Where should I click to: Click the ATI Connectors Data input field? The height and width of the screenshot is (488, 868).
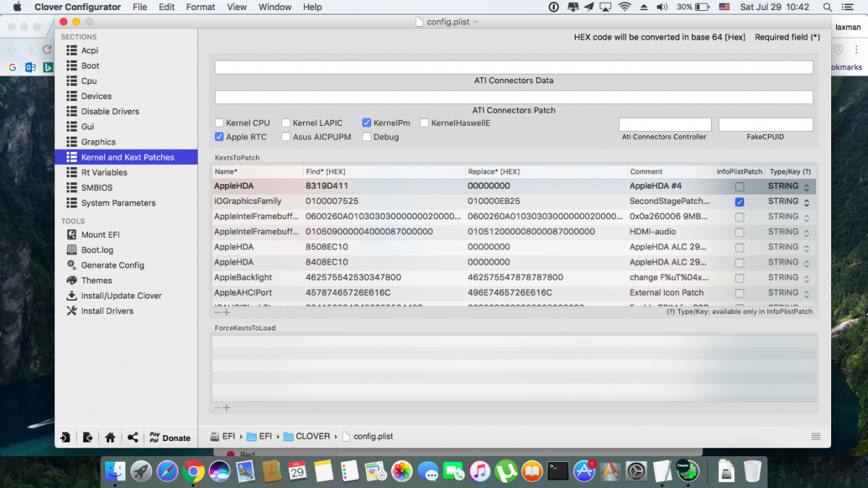click(x=514, y=67)
